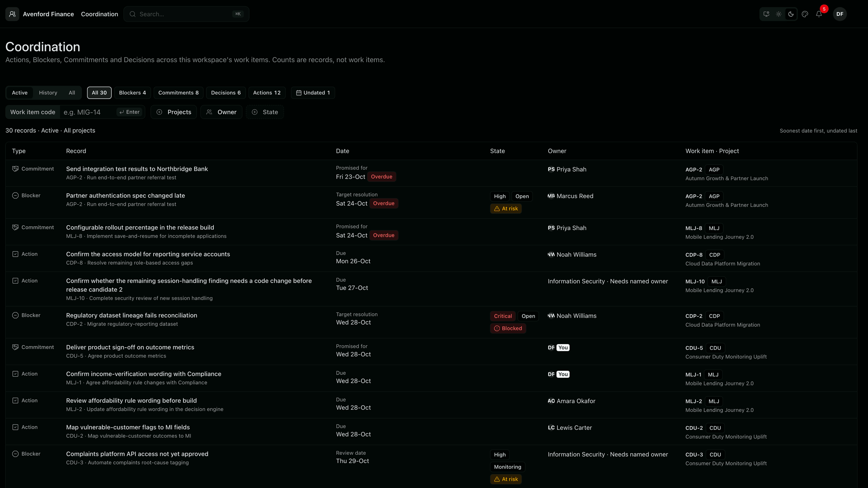Screen dimensions: 868x488
Task: Click the CDU project tag on CDU-5 row
Action: (x=715, y=348)
